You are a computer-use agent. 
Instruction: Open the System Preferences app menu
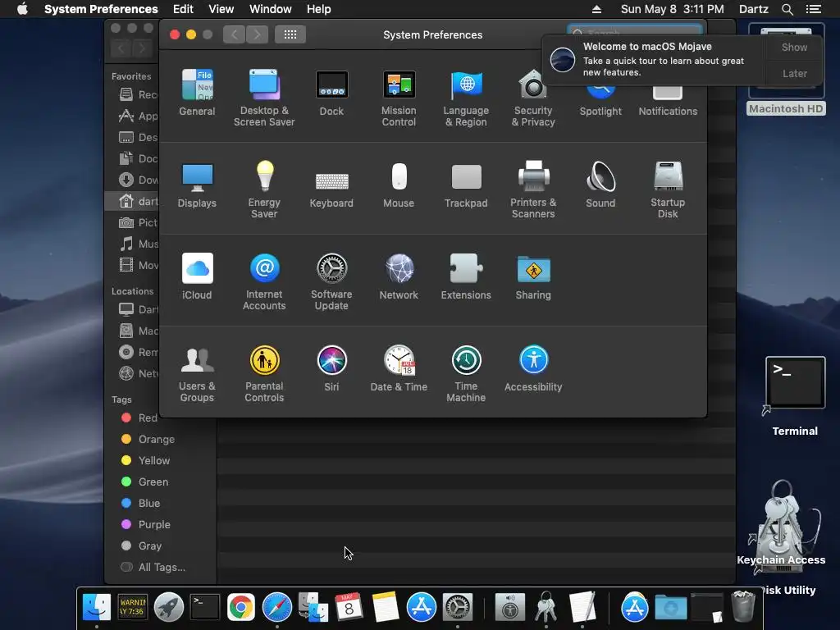coord(101,9)
